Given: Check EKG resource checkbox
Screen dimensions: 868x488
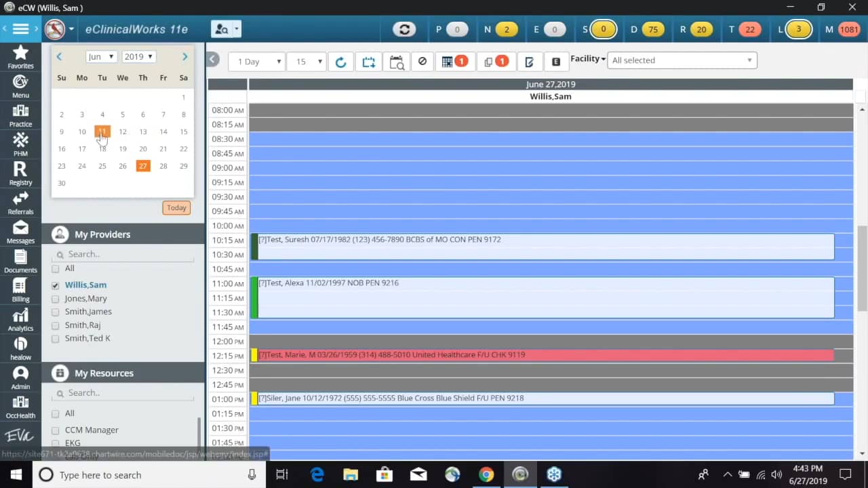Looking at the screenshot, I should point(56,443).
